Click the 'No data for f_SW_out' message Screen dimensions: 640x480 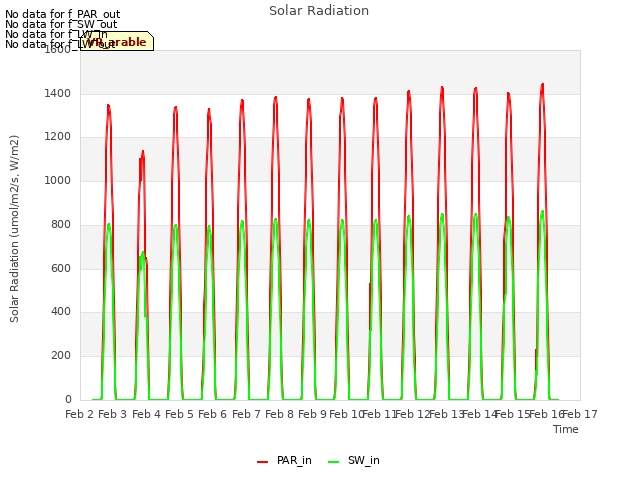[61, 24]
